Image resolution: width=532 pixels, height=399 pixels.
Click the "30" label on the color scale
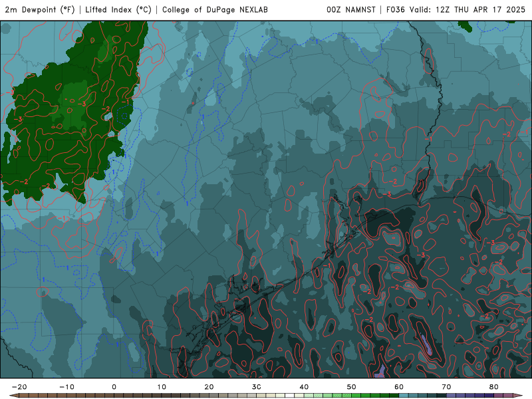click(257, 387)
